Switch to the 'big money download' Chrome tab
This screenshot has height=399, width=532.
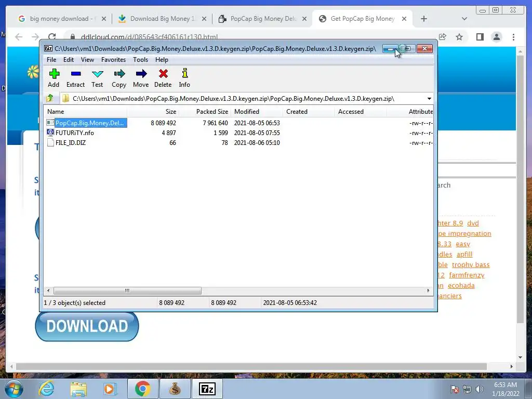62,19
